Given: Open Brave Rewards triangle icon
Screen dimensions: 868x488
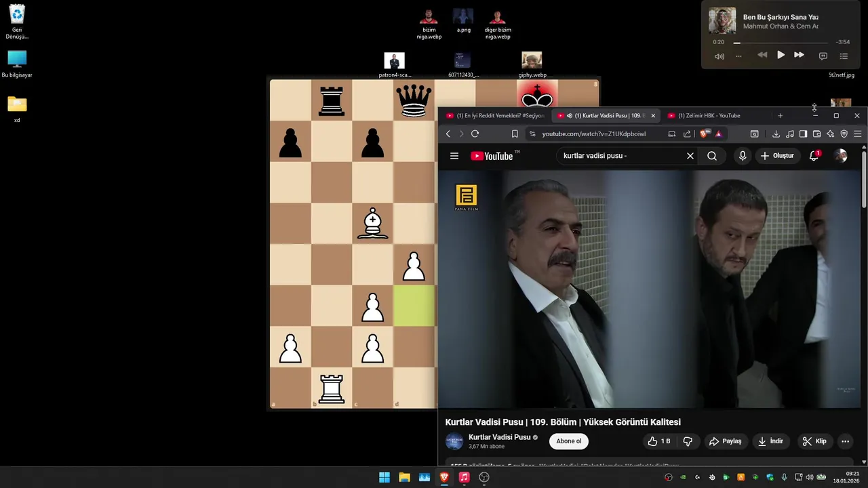Looking at the screenshot, I should point(718,134).
